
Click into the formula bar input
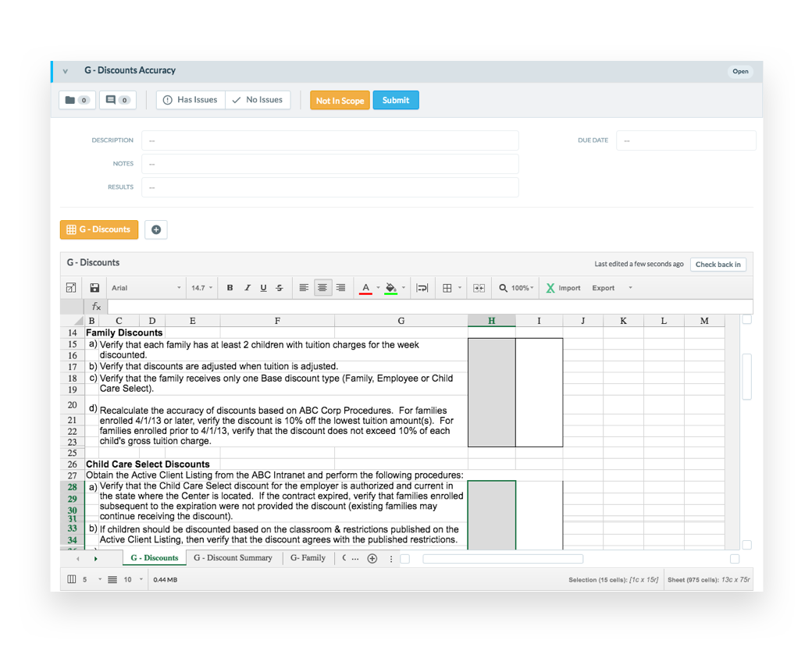[430, 307]
